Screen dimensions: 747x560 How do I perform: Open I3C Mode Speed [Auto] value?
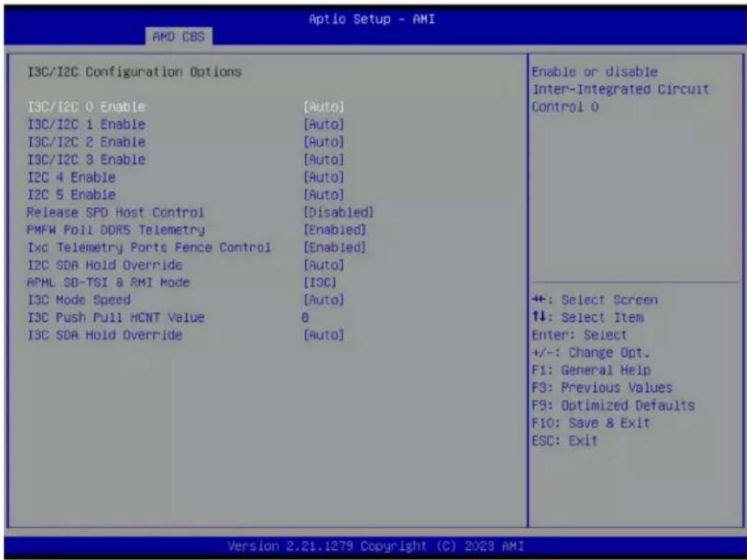pos(324,300)
